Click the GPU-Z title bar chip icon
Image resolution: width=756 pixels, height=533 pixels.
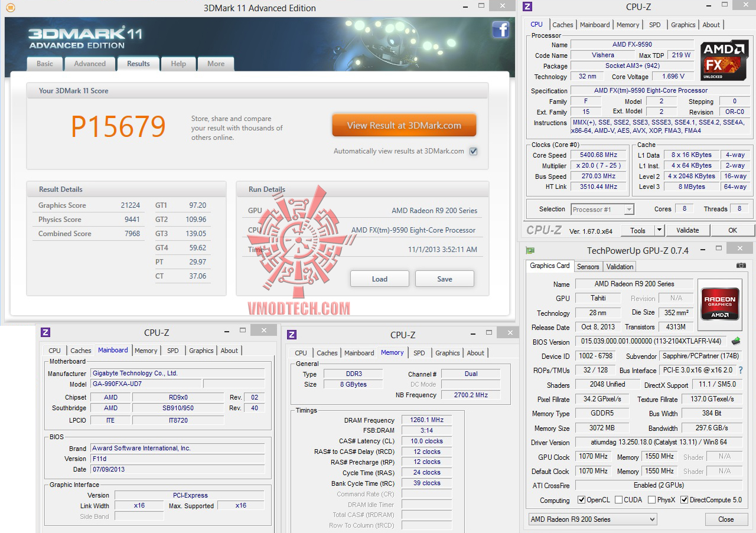click(x=530, y=250)
